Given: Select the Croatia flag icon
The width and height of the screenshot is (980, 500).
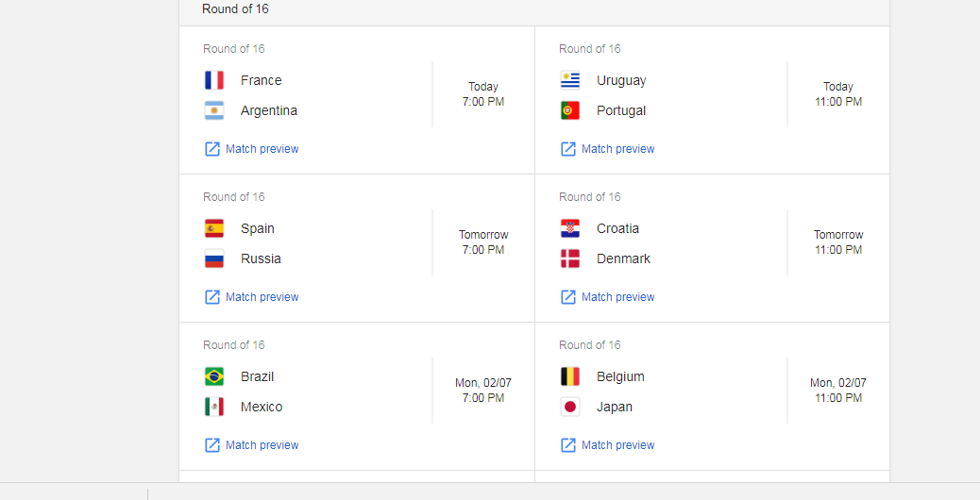Looking at the screenshot, I should [570, 228].
